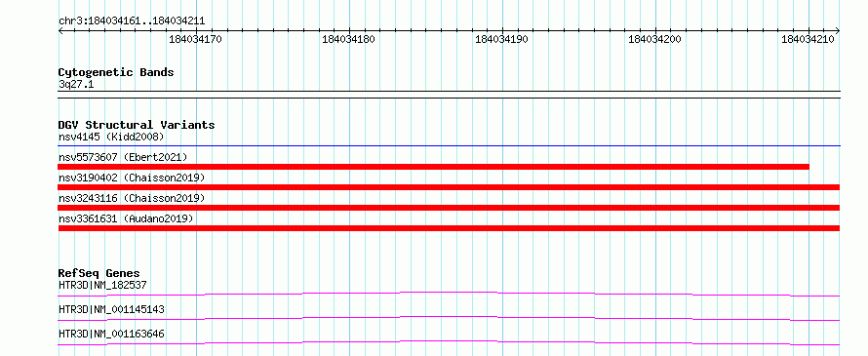The image size is (868, 356).
Task: Click the left arrowhead of the ruler
Action: [x=60, y=30]
